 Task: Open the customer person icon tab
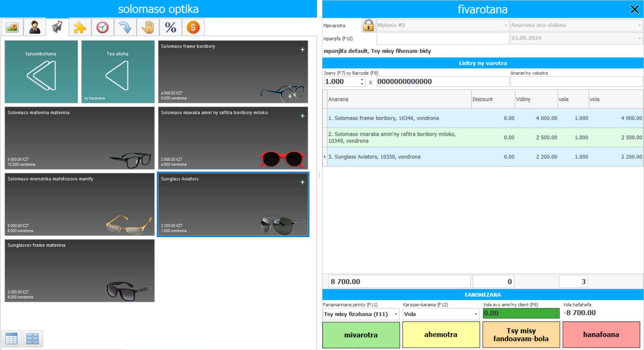(35, 27)
